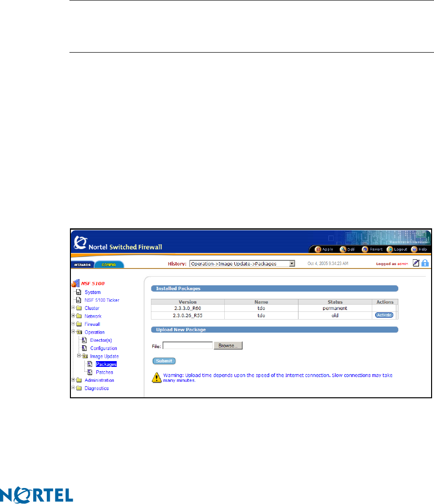Image resolution: width=434 pixels, height=504 pixels.
Task: Click the NSF 5100 Ticker page icon
Action: (79, 300)
